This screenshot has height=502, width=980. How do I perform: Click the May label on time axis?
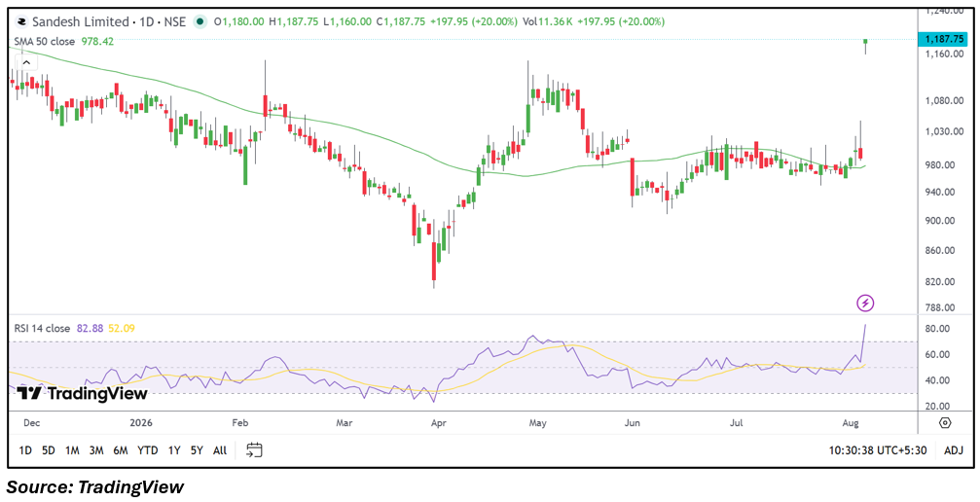pos(537,423)
